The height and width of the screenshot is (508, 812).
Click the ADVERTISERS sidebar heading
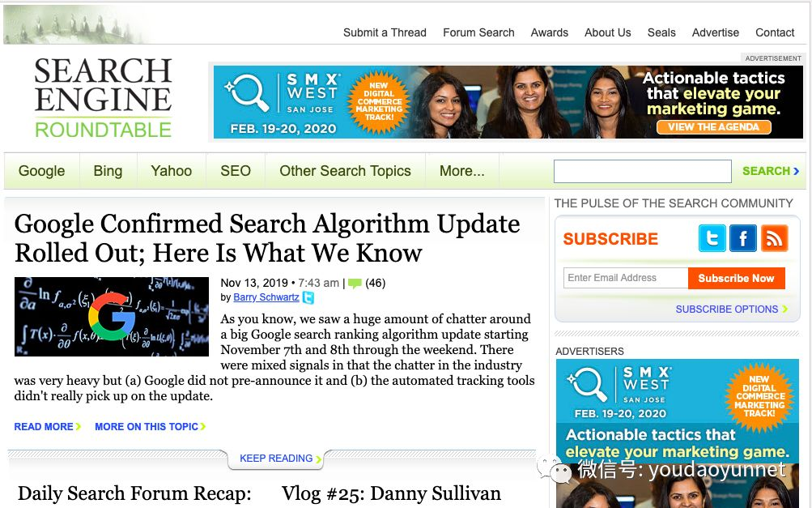pyautogui.click(x=590, y=352)
